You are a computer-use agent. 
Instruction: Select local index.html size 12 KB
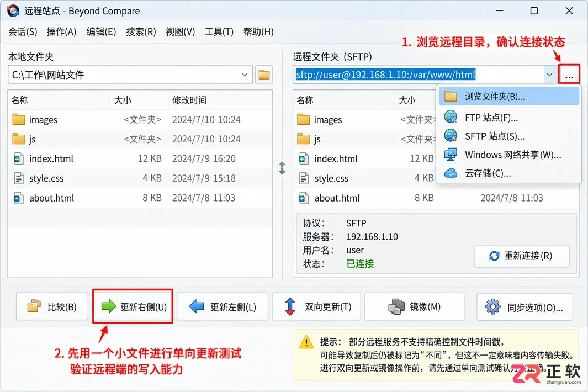[x=150, y=158]
